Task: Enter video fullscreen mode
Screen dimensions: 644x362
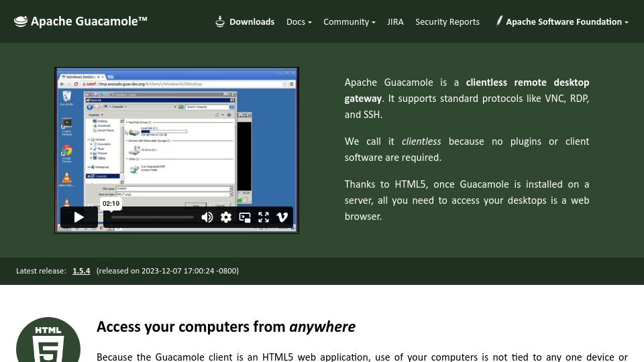Action: coord(264,217)
